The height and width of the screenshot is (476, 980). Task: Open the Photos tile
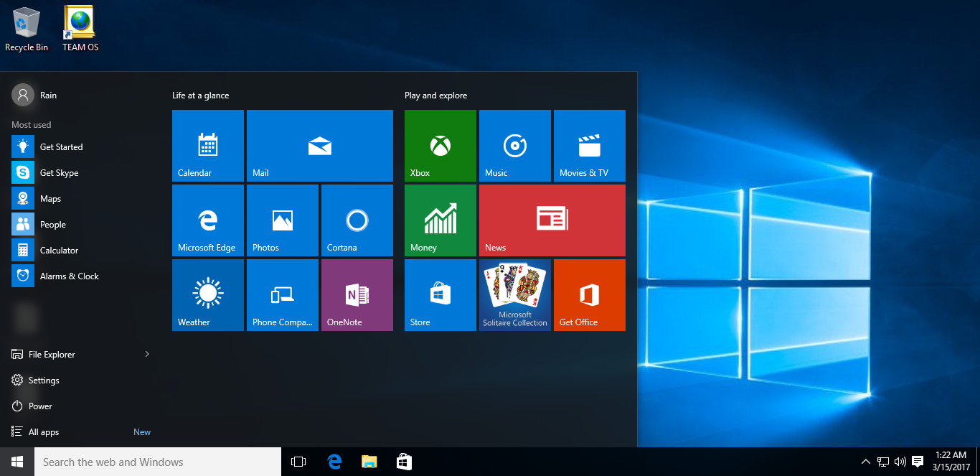pos(283,220)
